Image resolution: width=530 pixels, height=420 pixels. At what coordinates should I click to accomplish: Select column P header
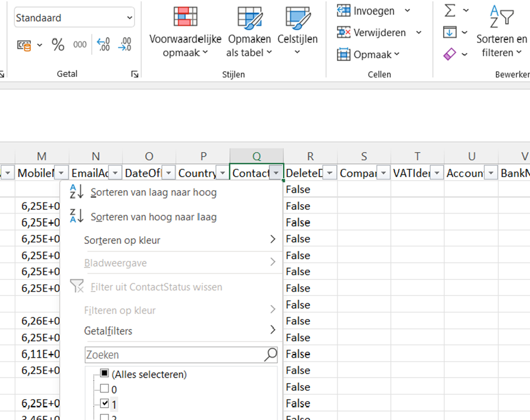pyautogui.click(x=203, y=156)
